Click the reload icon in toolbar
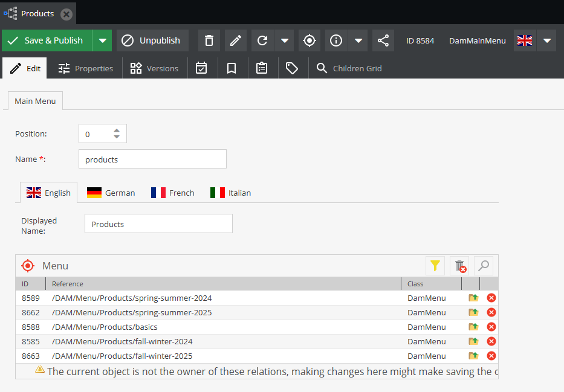 [262, 40]
